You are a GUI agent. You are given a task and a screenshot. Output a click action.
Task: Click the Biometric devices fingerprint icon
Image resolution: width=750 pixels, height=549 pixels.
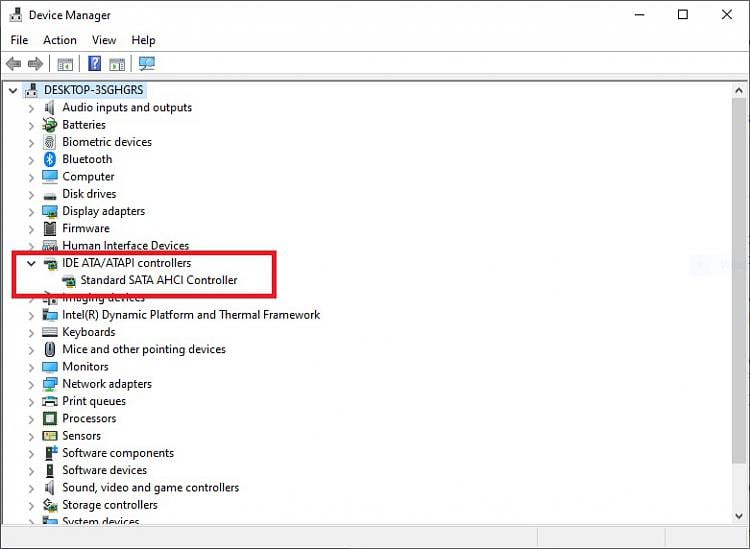[x=49, y=142]
